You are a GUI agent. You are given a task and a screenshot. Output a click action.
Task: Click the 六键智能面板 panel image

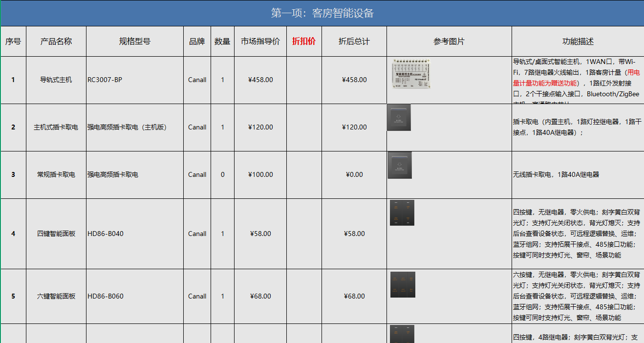pos(403,285)
